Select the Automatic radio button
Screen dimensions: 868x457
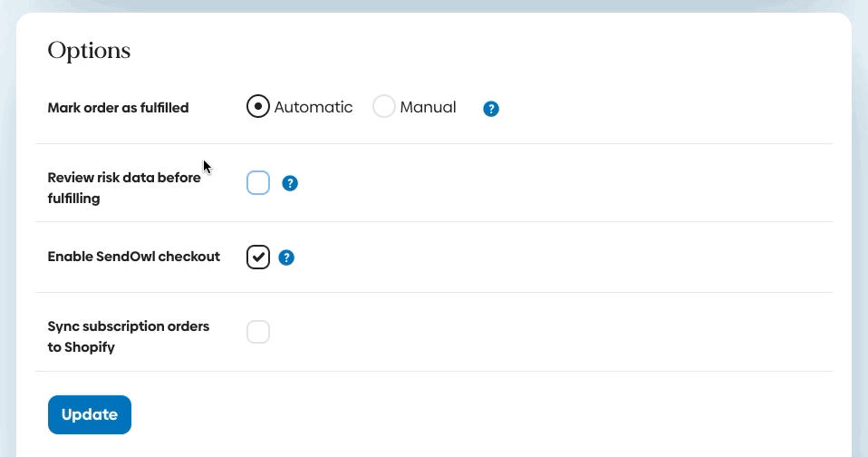pyautogui.click(x=258, y=107)
